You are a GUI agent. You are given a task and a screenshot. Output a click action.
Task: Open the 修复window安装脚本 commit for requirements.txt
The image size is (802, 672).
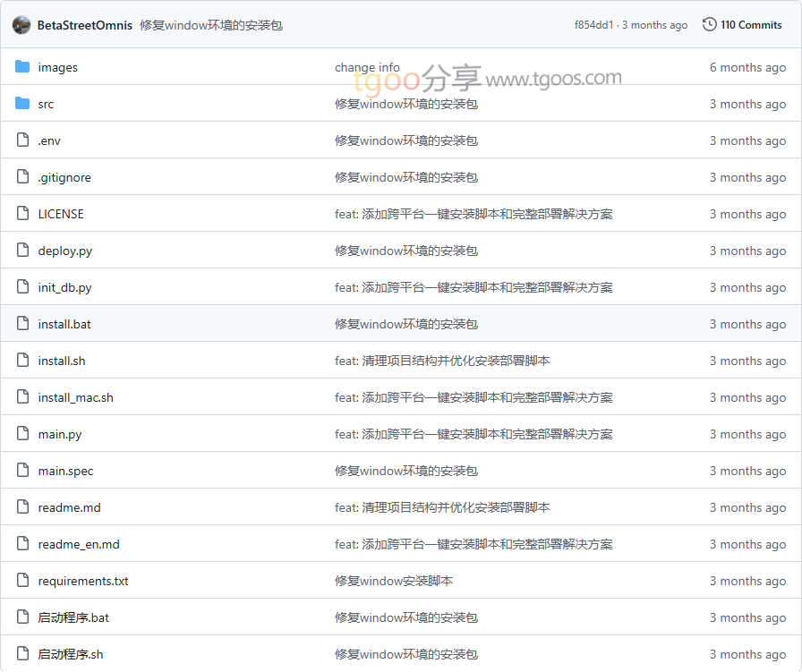(x=394, y=581)
